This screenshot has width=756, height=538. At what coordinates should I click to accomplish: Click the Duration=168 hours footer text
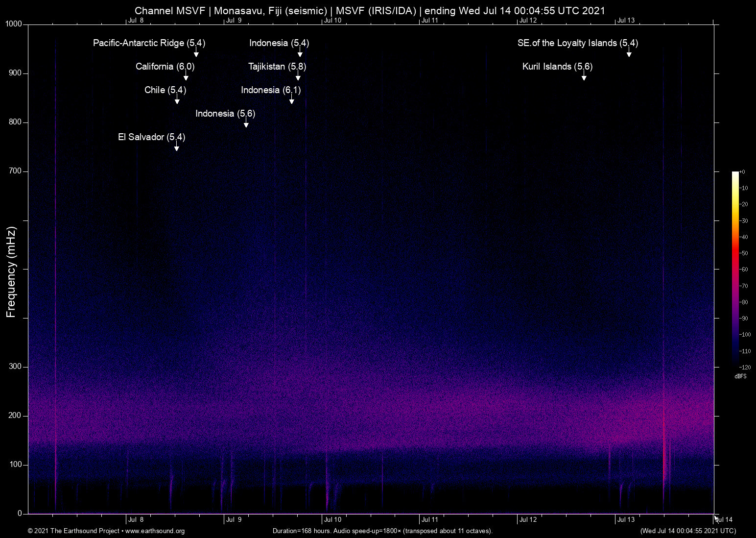(382, 531)
